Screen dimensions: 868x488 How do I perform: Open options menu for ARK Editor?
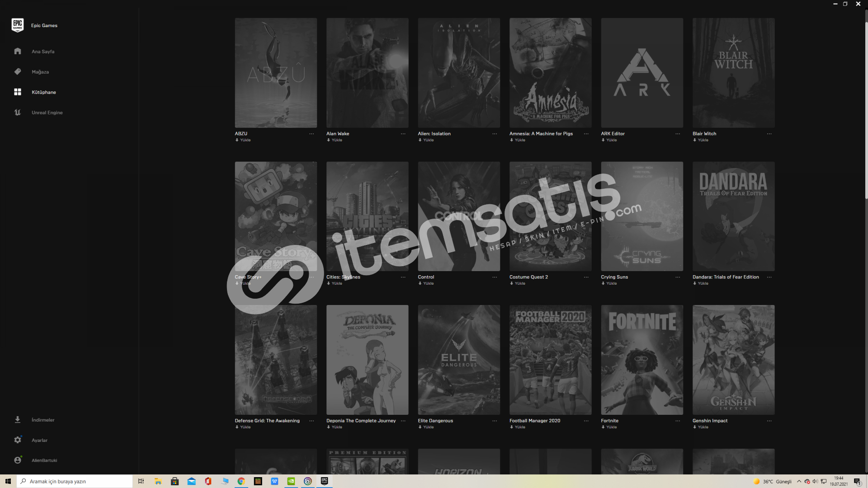click(678, 134)
